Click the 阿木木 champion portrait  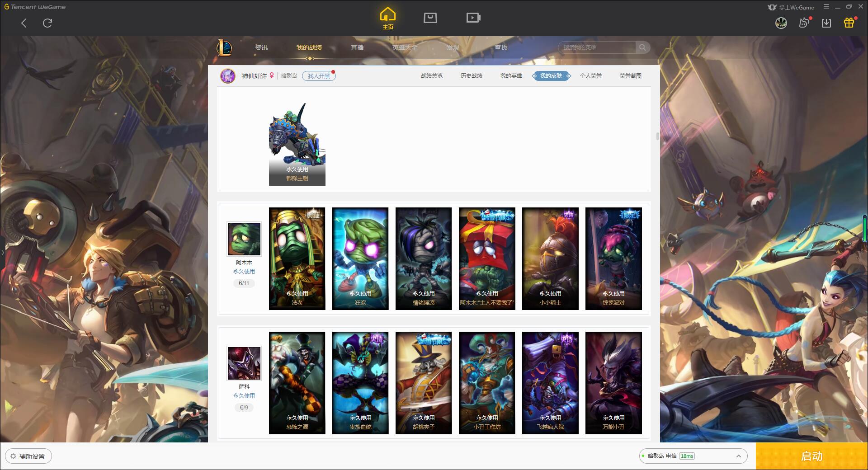(x=244, y=239)
